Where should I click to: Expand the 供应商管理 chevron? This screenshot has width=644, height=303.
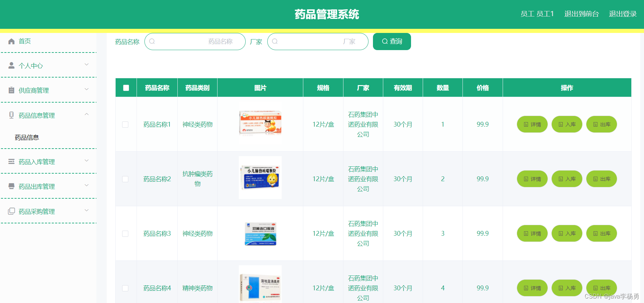pos(86,89)
